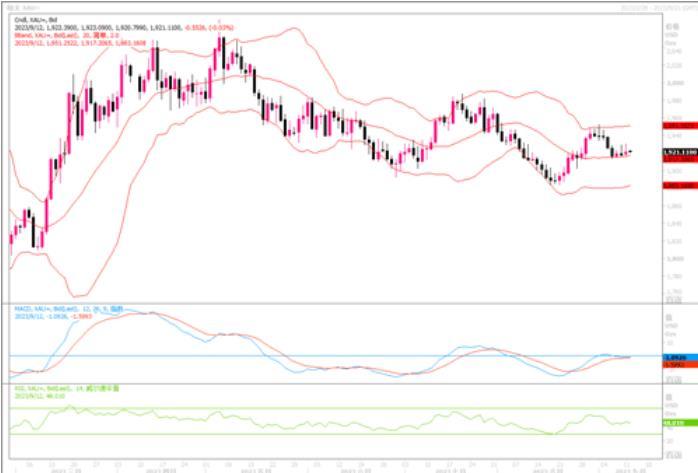Click the green RSI value tag on axis
The height and width of the screenshot is (473, 698).
pos(678,423)
